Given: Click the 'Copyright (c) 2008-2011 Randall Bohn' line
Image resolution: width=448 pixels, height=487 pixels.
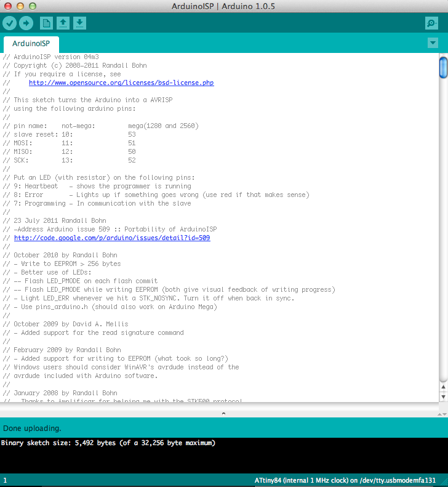Looking at the screenshot, I should [75, 65].
